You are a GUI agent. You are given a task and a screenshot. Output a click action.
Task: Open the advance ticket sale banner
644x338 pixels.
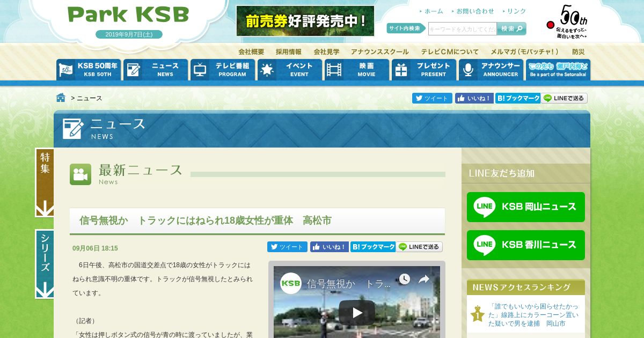tap(305, 21)
